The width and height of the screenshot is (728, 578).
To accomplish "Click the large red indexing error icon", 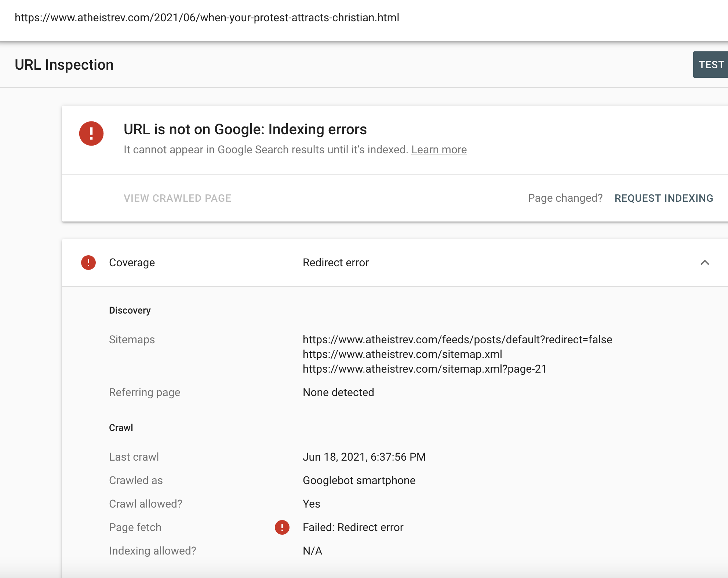I will 91,133.
